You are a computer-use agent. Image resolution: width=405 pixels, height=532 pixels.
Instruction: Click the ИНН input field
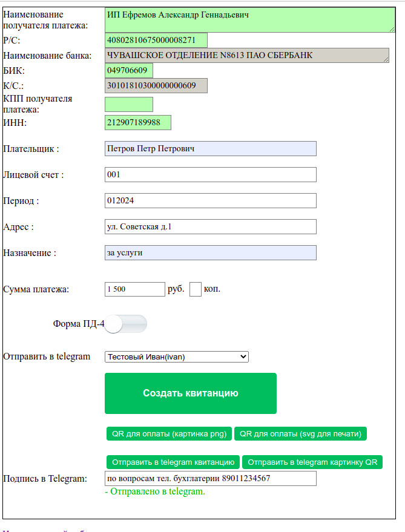137,122
